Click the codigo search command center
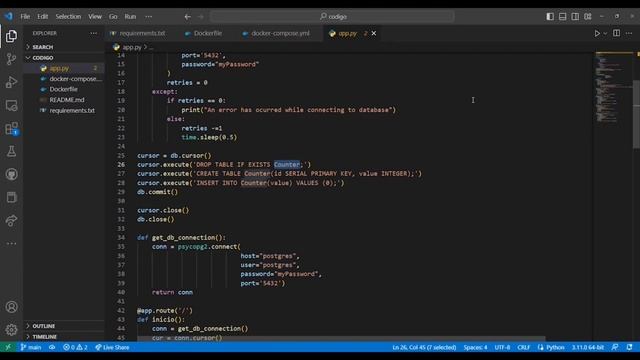The height and width of the screenshot is (360, 640). click(332, 17)
